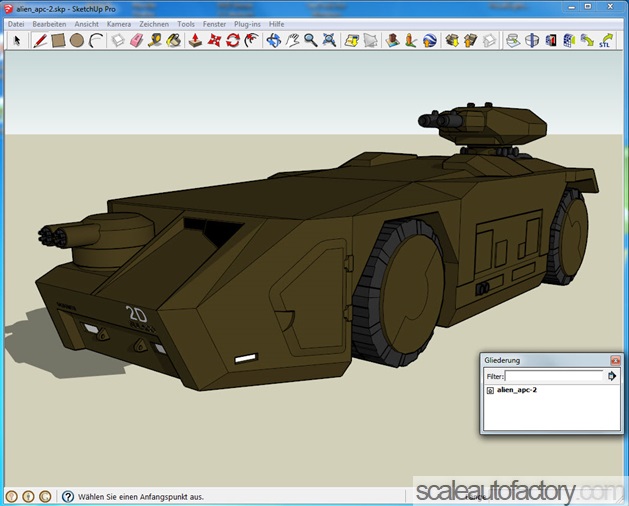Open the Ansicht menu
The image size is (629, 506).
click(86, 24)
